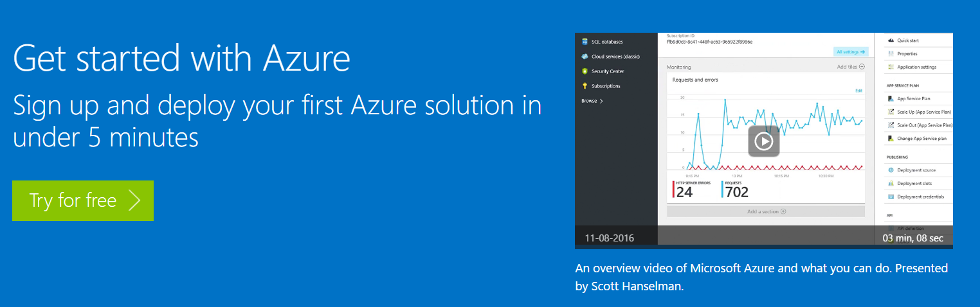Click the Get started with Azure heading

tap(181, 58)
